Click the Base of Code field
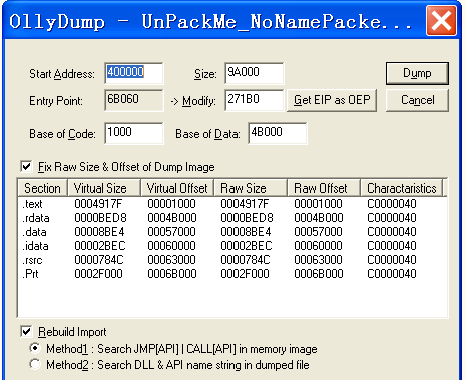 coord(134,133)
